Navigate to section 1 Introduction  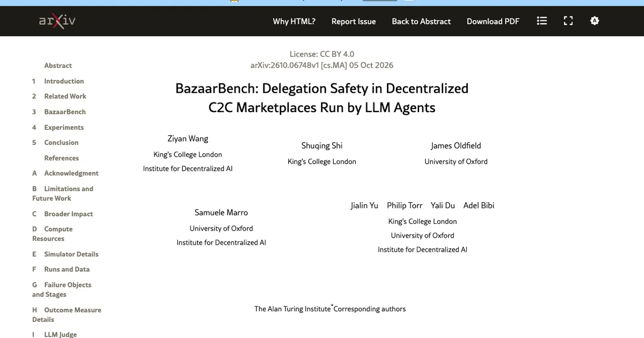click(x=58, y=81)
